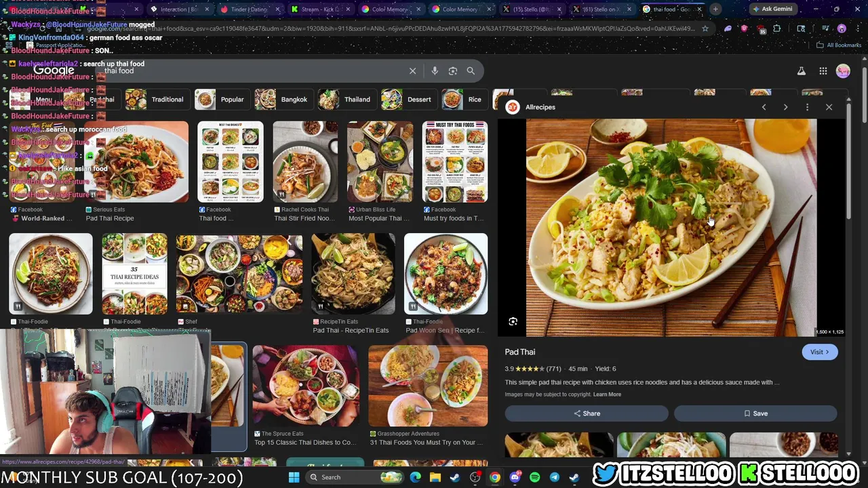The image size is (868, 488).
Task: Open Discord from taskbar
Action: tap(515, 477)
